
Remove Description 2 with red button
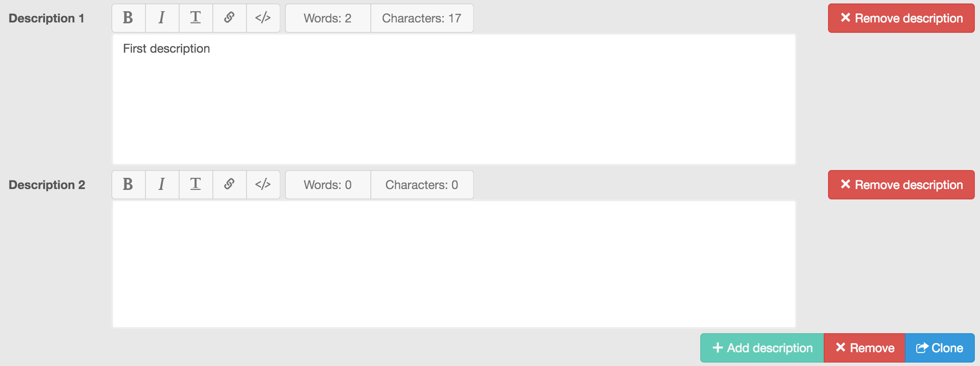tap(901, 185)
